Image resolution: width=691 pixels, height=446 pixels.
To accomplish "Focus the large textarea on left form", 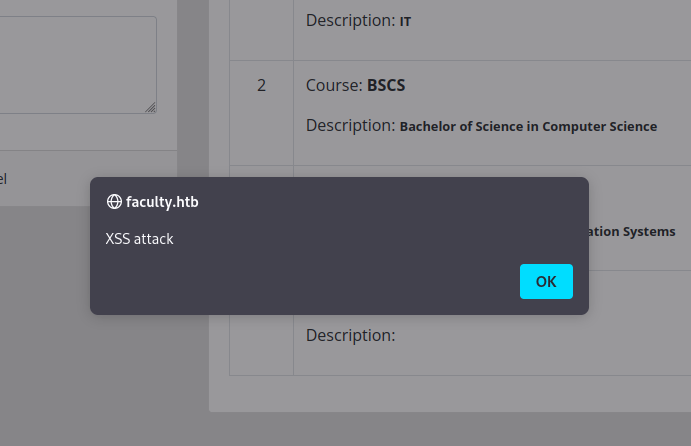I will [x=70, y=64].
